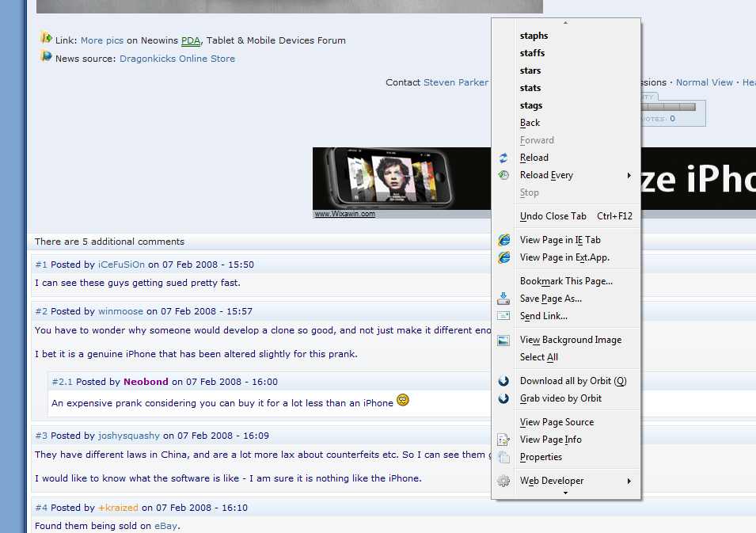Click the View Page in Ext.App. icon
The width and height of the screenshot is (756, 533).
pos(503,257)
